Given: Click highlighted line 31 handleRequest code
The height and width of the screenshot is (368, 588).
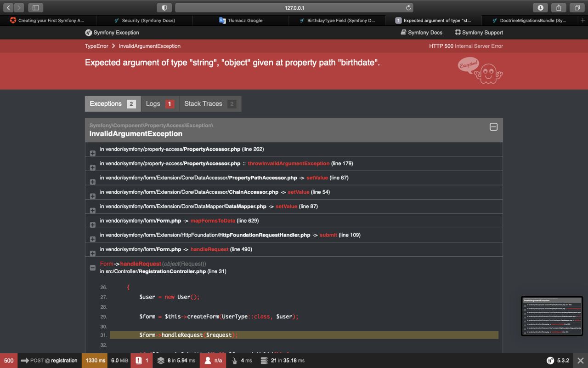Looking at the screenshot, I should tap(304, 335).
